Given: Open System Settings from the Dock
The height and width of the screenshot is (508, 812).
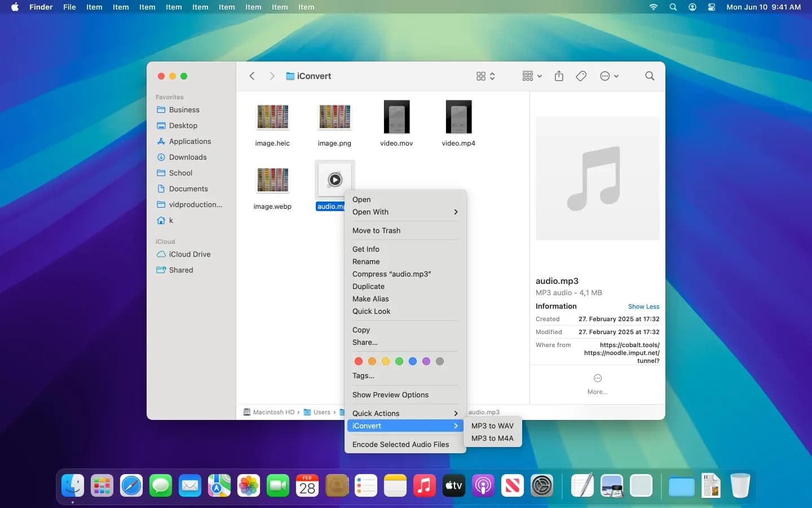Looking at the screenshot, I should [x=542, y=486].
